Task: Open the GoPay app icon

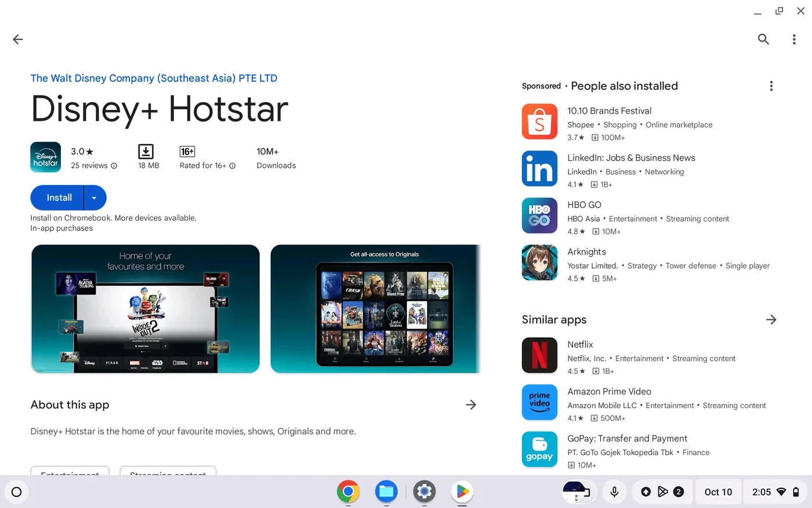Action: 539,449
